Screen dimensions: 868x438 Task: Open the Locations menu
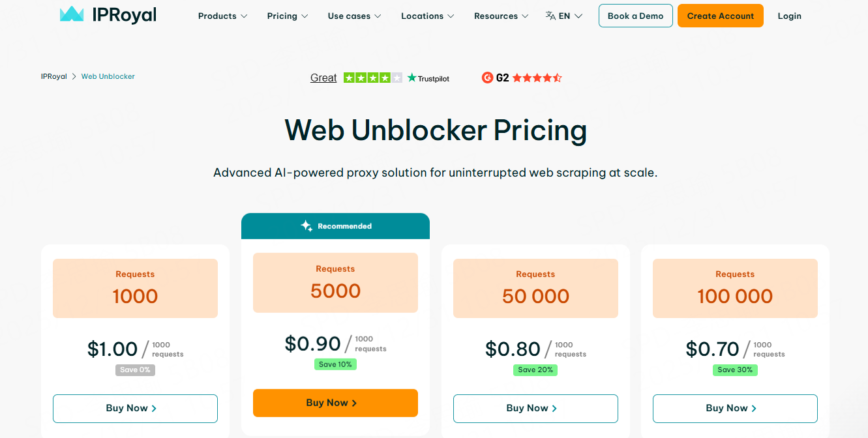tap(427, 16)
